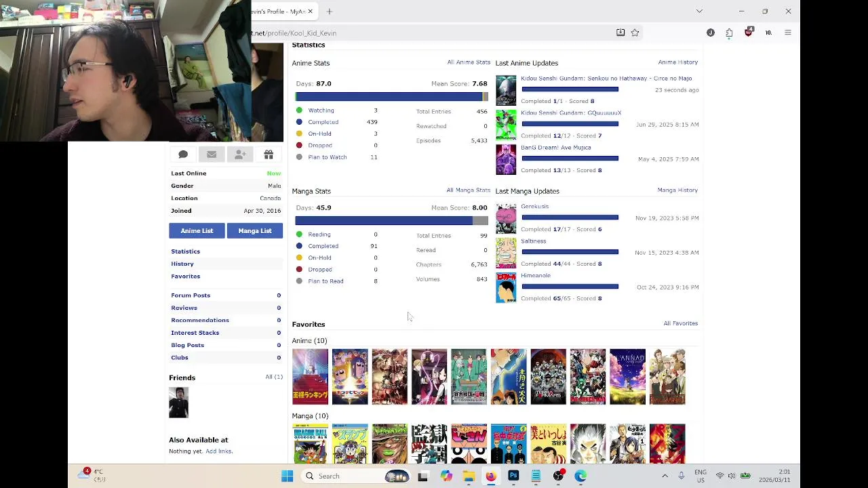
Task: Open the Wi-Fi network tray icon
Action: 719,476
